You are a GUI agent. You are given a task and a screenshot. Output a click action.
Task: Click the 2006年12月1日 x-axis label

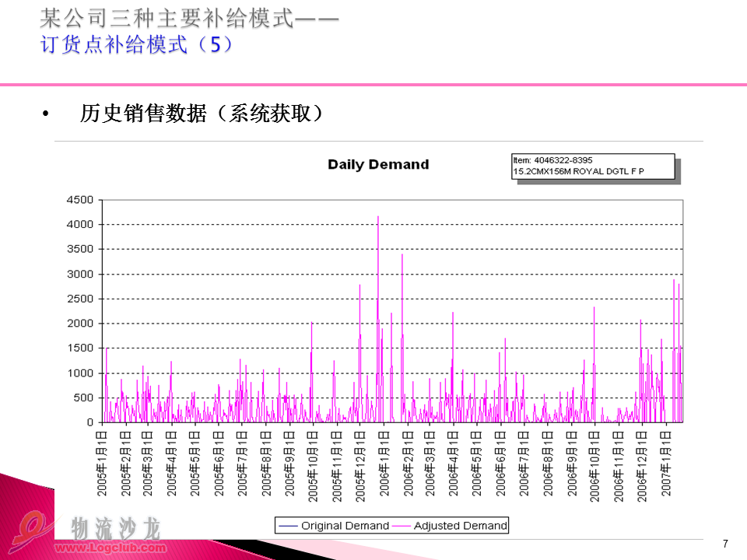[642, 467]
